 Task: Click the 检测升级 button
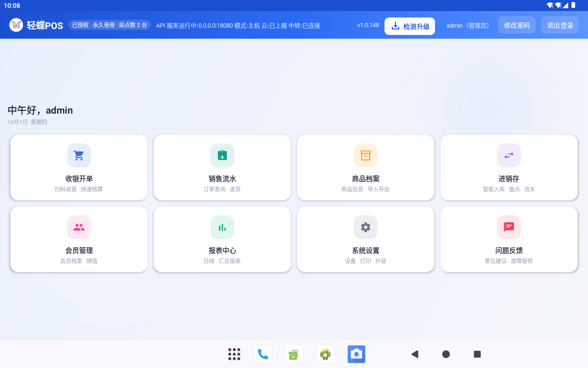(410, 26)
